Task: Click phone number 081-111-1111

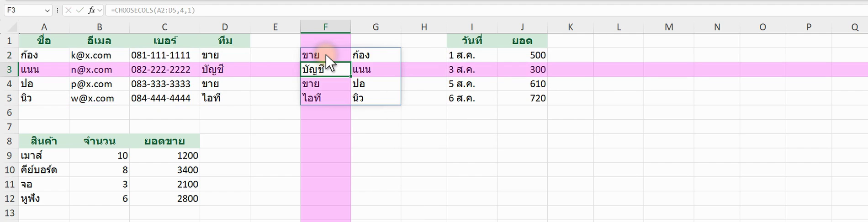Action: click(164, 55)
